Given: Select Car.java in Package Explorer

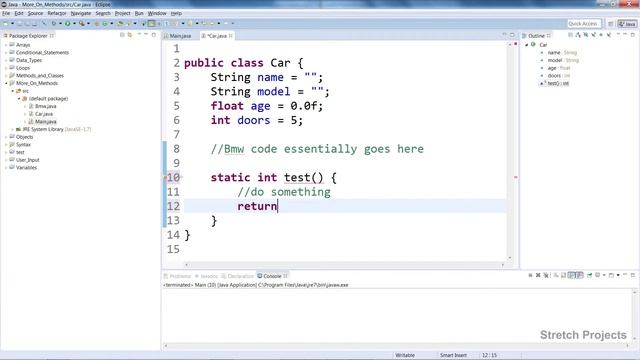Looking at the screenshot, I should [44, 114].
